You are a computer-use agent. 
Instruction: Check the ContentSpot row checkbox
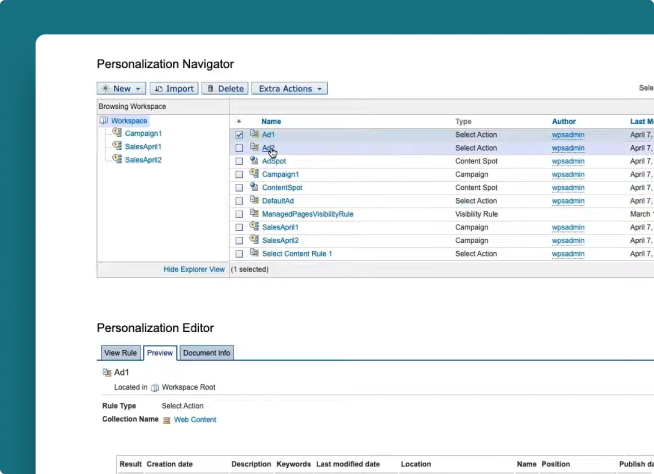tap(239, 188)
